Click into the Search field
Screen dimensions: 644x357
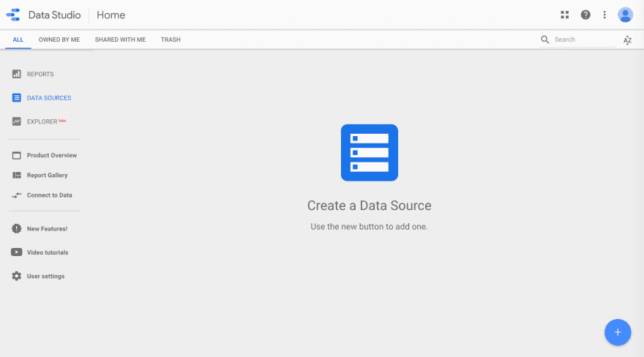[583, 40]
